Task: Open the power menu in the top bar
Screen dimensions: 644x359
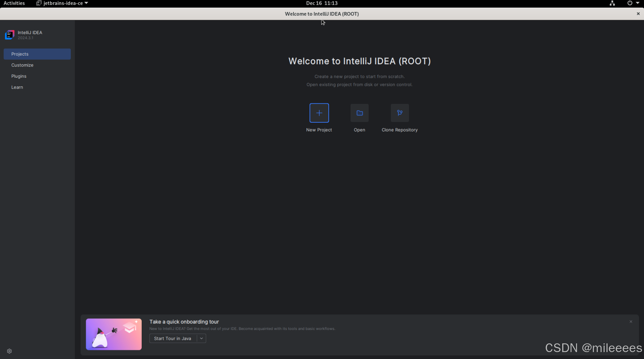Action: (x=629, y=3)
